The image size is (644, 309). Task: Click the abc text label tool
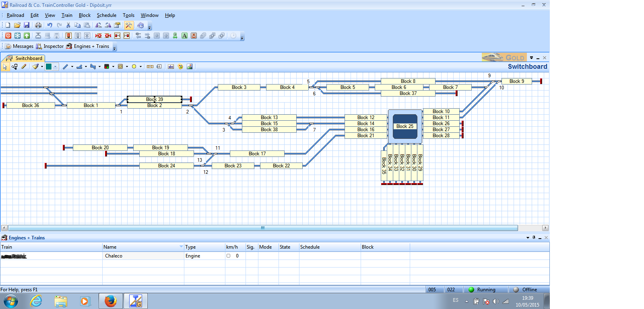click(x=171, y=67)
